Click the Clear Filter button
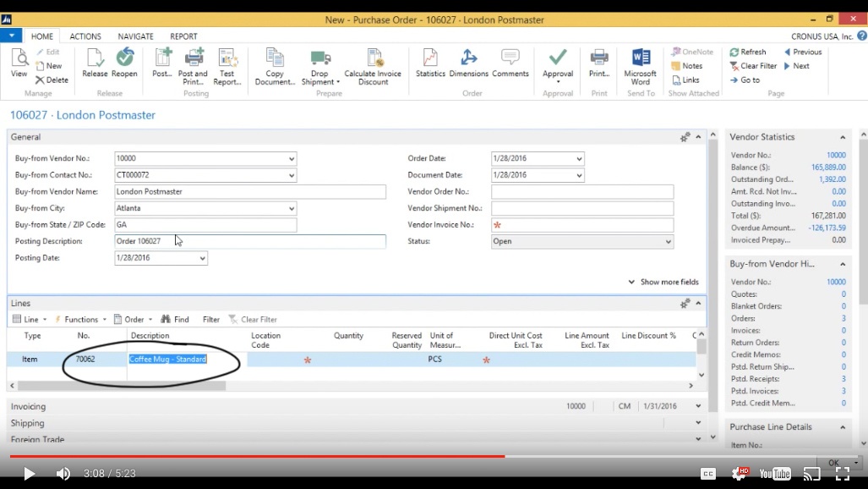The height and width of the screenshot is (489, 868). [x=753, y=66]
